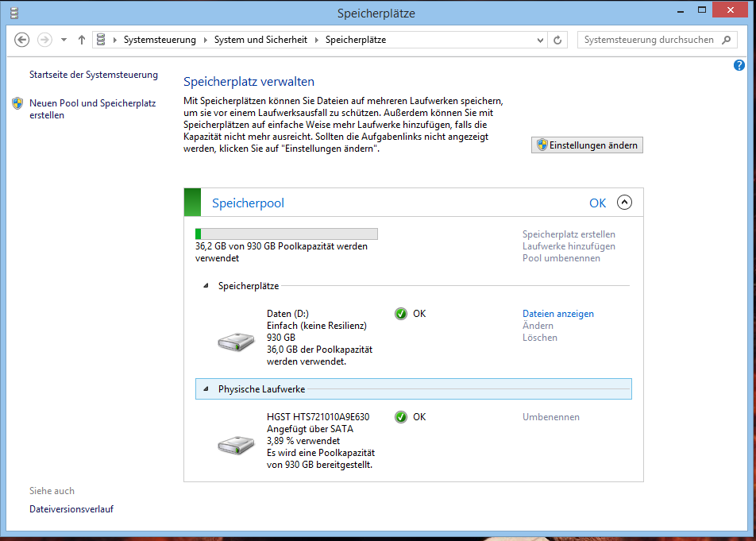
Task: Open Startseite der Systemsteuerung link
Action: point(94,75)
